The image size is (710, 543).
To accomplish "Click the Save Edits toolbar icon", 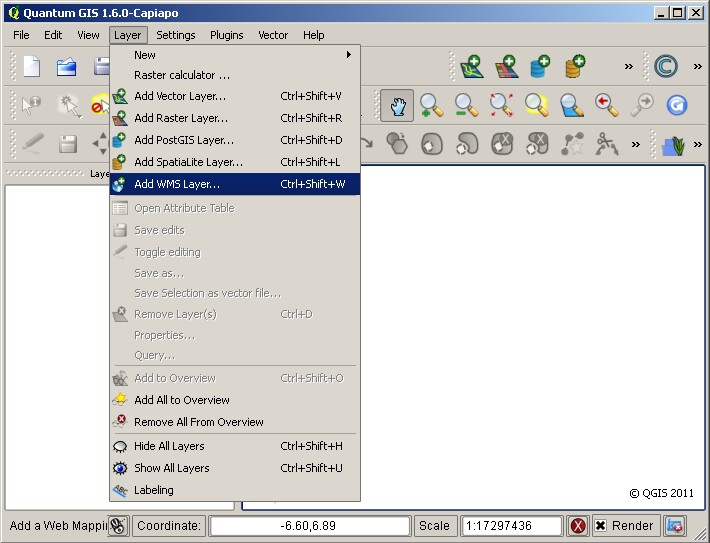I will pos(68,144).
